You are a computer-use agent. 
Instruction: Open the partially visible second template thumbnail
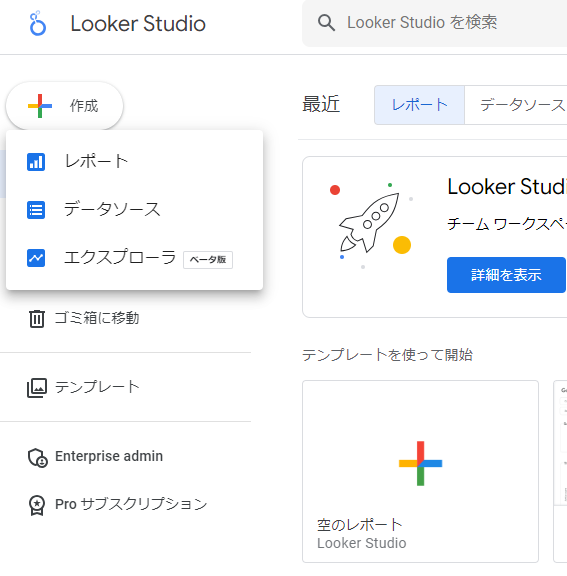(560, 471)
